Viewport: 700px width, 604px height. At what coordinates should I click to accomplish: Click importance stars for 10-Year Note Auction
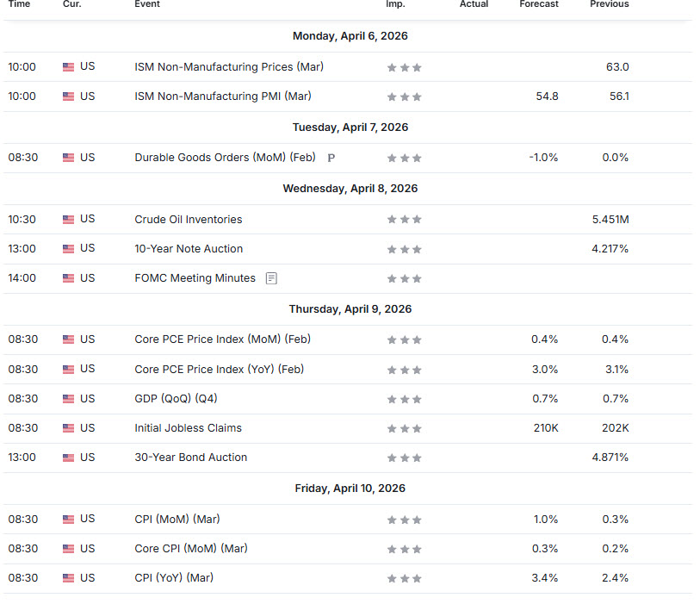tap(404, 249)
